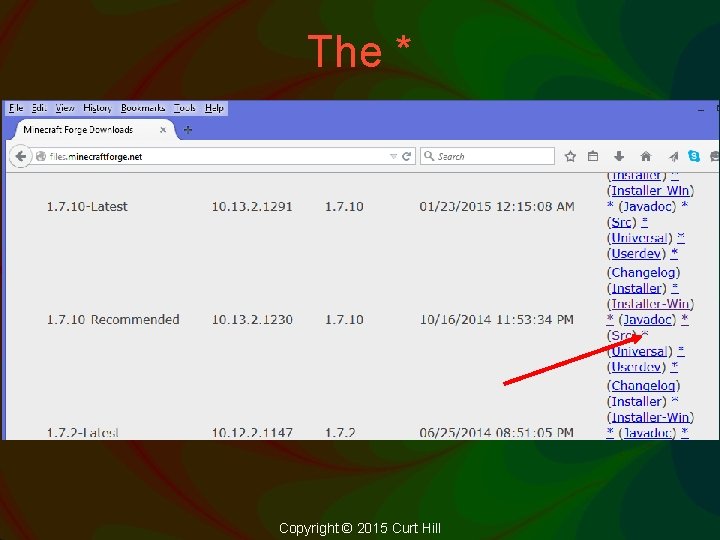
Task: Click the Skype toolbar icon
Action: (694, 156)
